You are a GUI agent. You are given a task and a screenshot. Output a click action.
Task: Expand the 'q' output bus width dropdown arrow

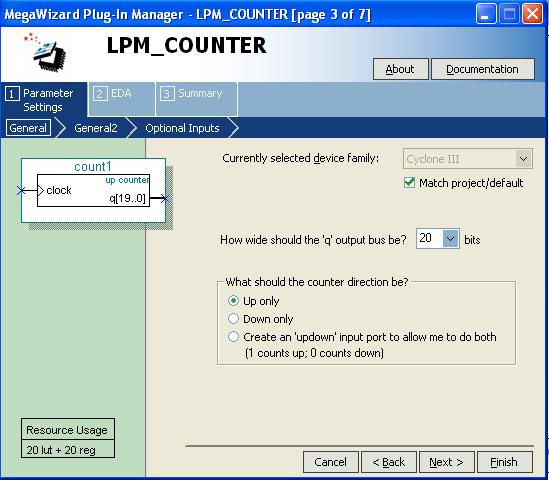(451, 239)
